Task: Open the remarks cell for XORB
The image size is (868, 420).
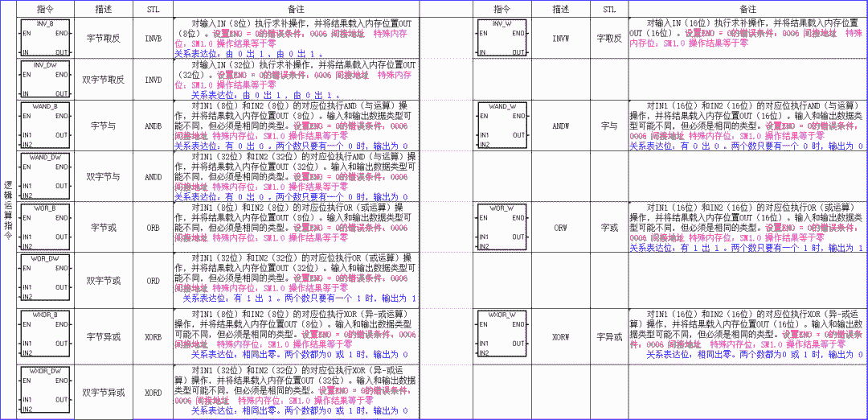Action: (296, 336)
